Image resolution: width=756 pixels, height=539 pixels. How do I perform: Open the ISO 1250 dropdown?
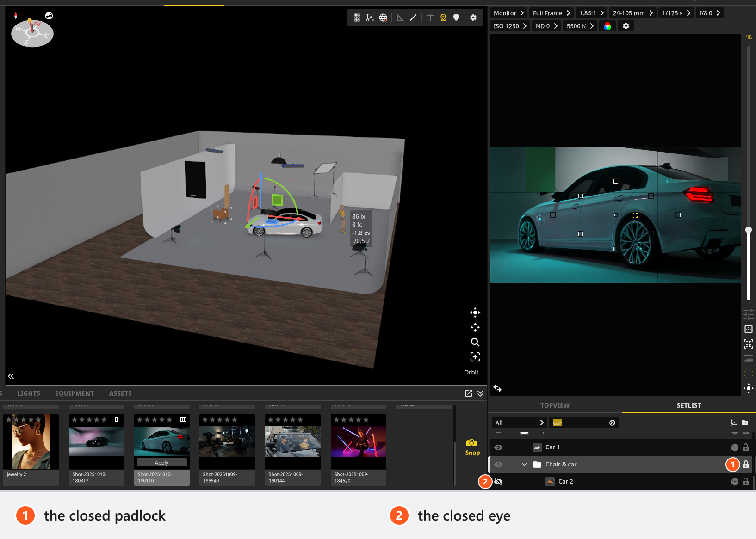(x=510, y=26)
